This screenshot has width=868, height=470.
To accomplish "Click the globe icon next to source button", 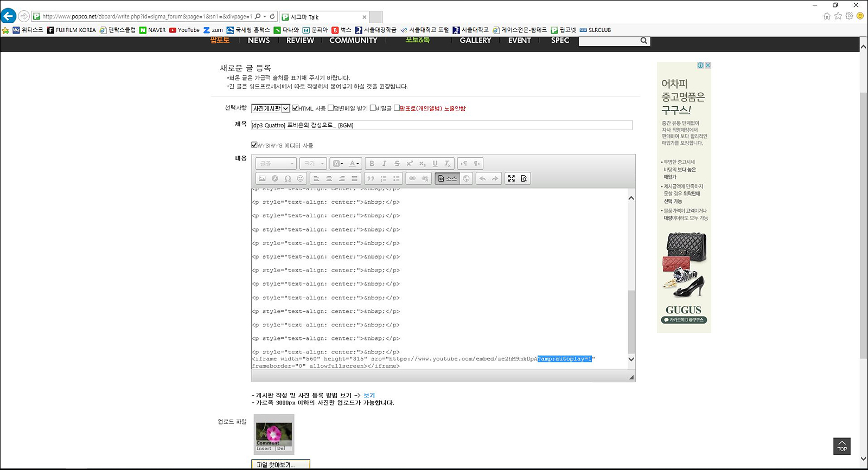I will [x=466, y=178].
